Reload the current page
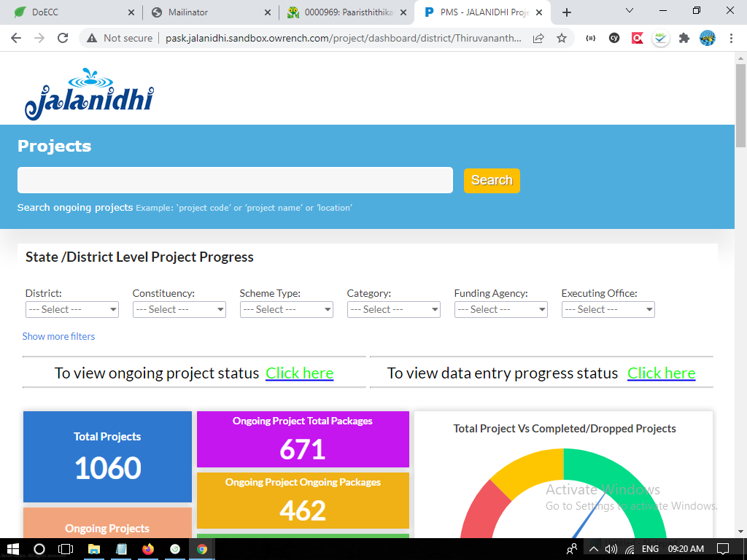 click(x=63, y=38)
